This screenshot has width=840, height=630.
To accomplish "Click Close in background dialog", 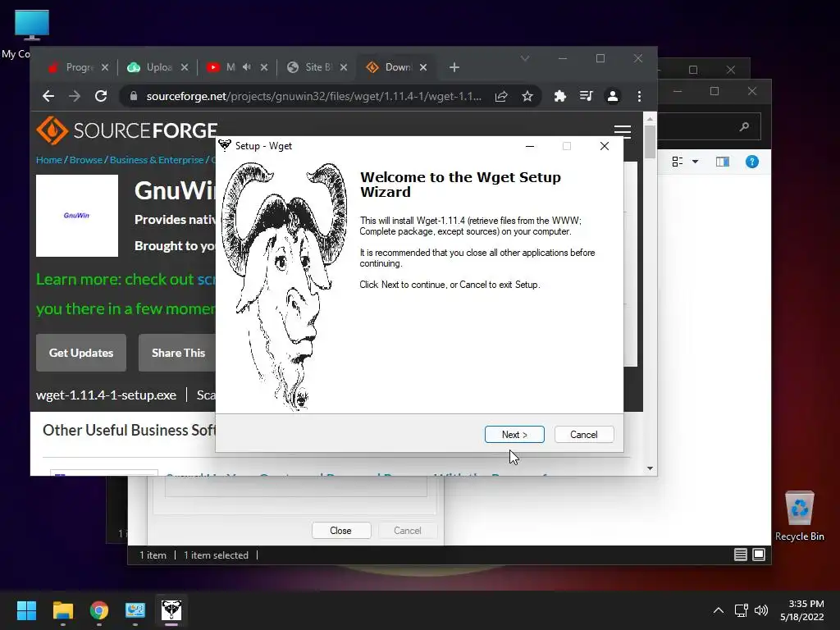I will tap(340, 531).
